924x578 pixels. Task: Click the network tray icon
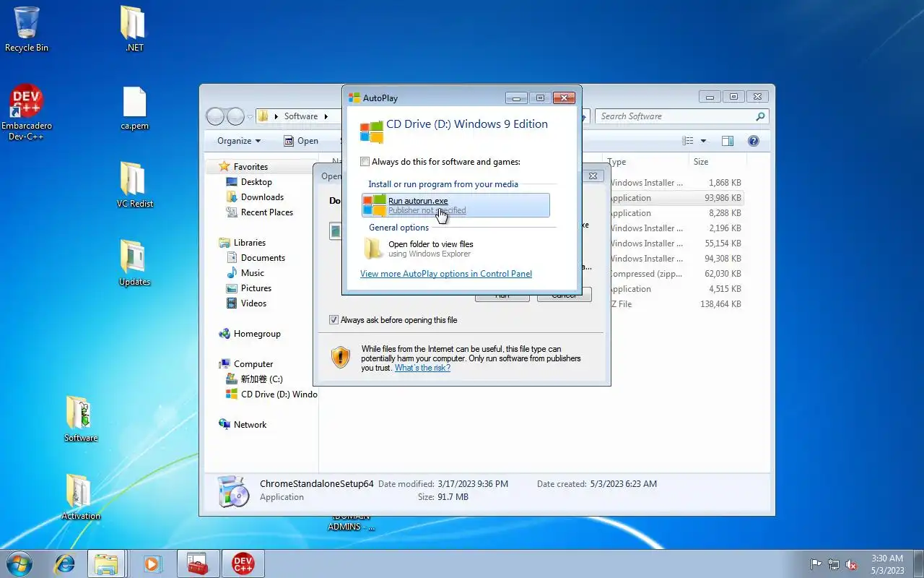(x=834, y=564)
